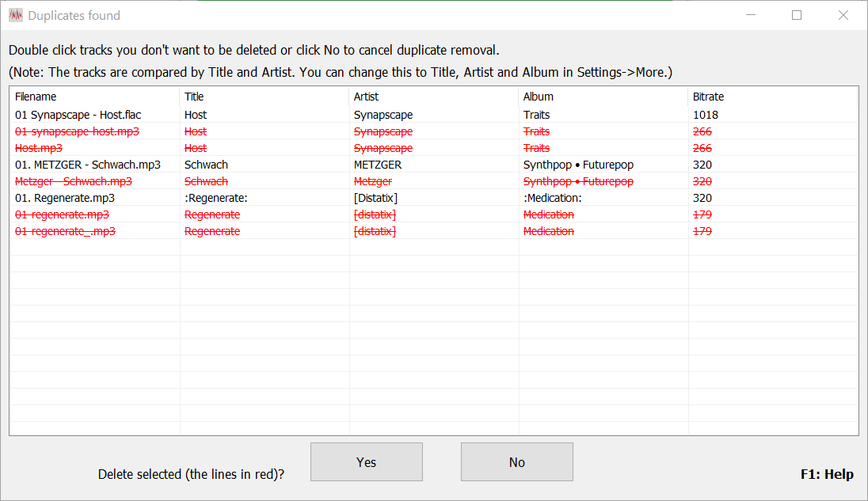
Task: Close the Duplicates found dialog
Action: point(843,15)
